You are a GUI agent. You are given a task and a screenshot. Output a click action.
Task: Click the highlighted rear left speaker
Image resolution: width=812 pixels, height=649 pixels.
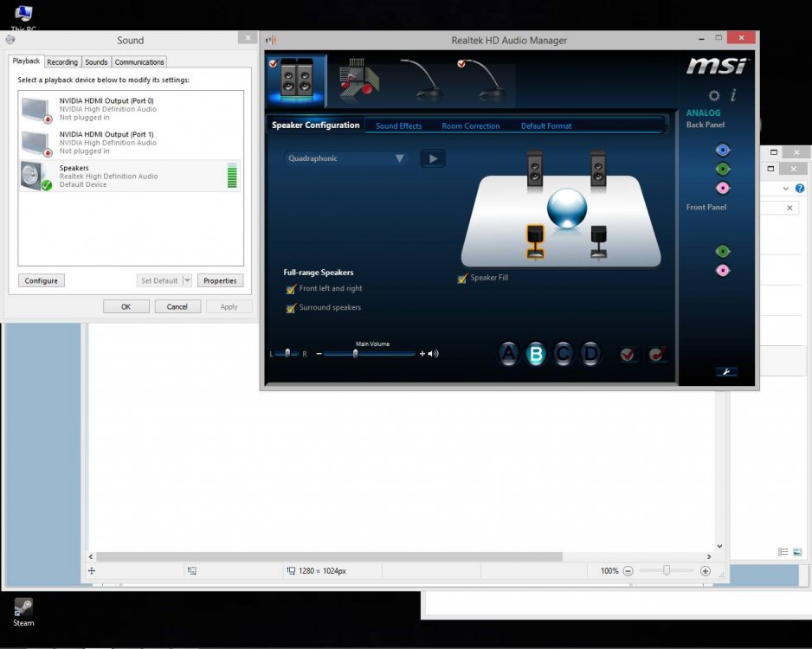pos(535,241)
